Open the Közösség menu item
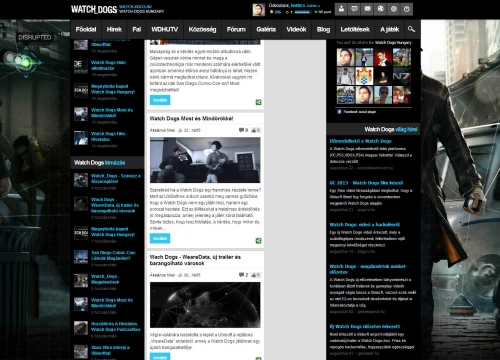Screen dimensions: 500x360 pos(202,29)
